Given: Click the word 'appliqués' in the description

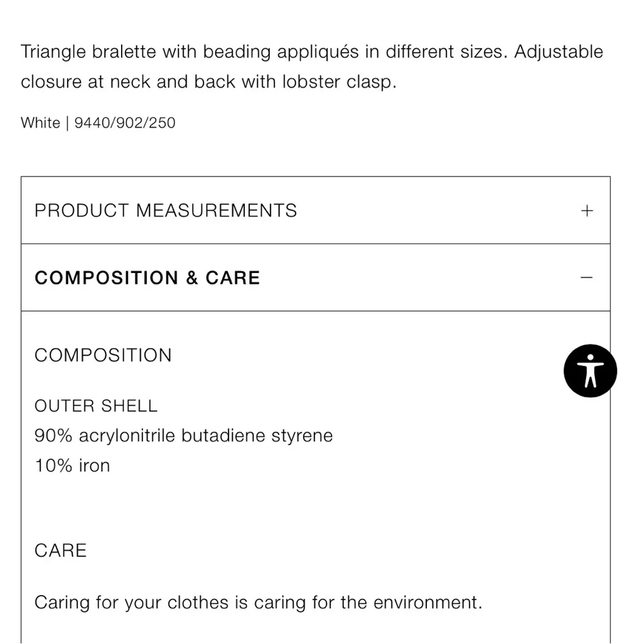Looking at the screenshot, I should click(317, 52).
